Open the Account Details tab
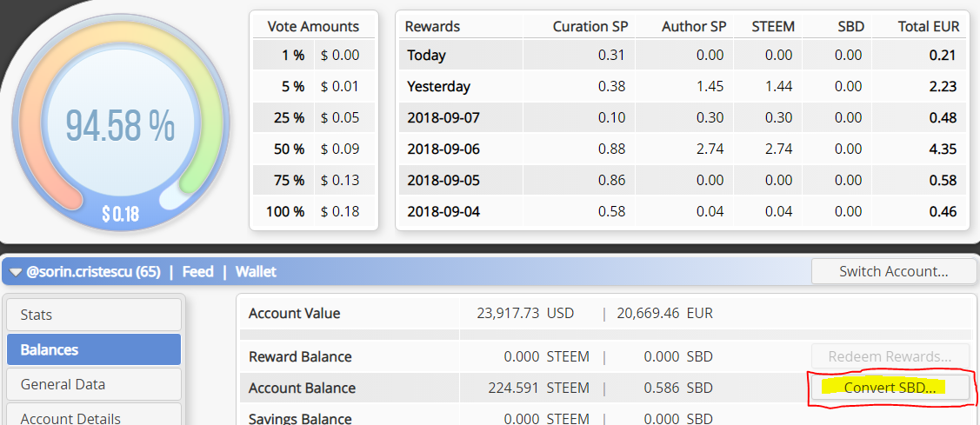The height and width of the screenshot is (425, 980). (94, 417)
